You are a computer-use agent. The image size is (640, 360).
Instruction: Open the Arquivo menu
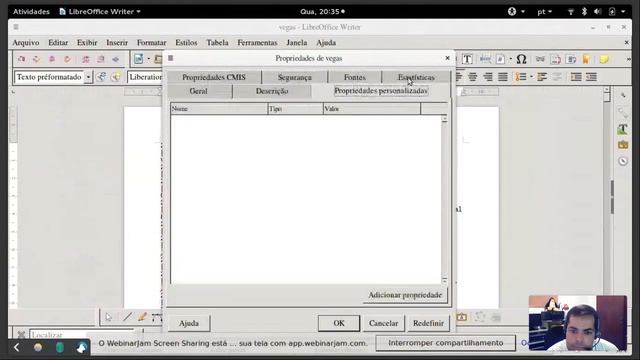[26, 42]
